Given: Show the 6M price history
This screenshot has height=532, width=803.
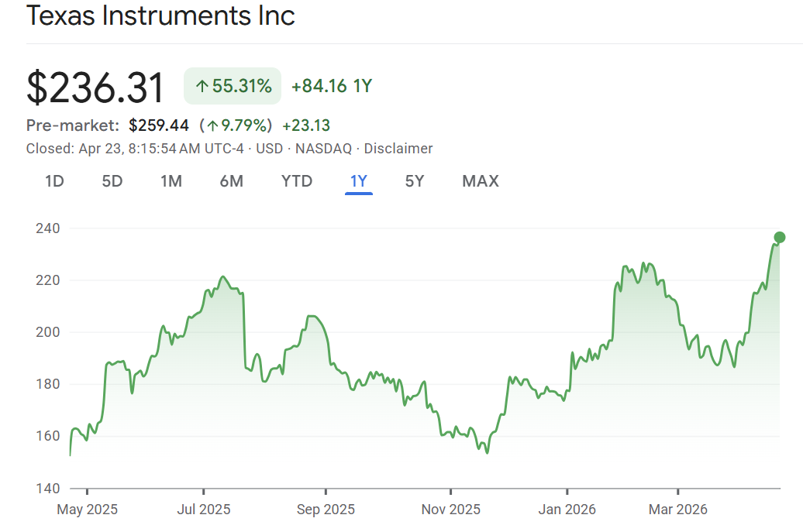Looking at the screenshot, I should point(231,181).
